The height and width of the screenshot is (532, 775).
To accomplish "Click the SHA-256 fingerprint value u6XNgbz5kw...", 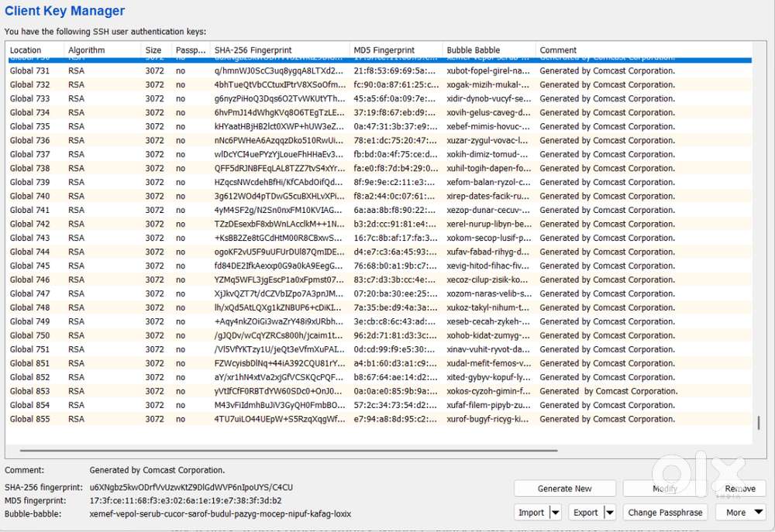I will tap(191, 487).
